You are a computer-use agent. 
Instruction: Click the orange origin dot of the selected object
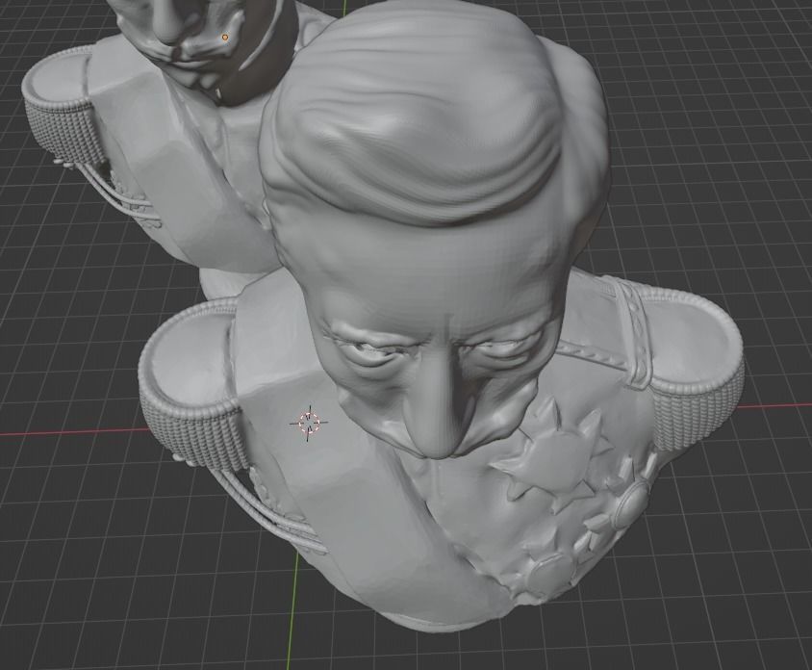point(225,38)
